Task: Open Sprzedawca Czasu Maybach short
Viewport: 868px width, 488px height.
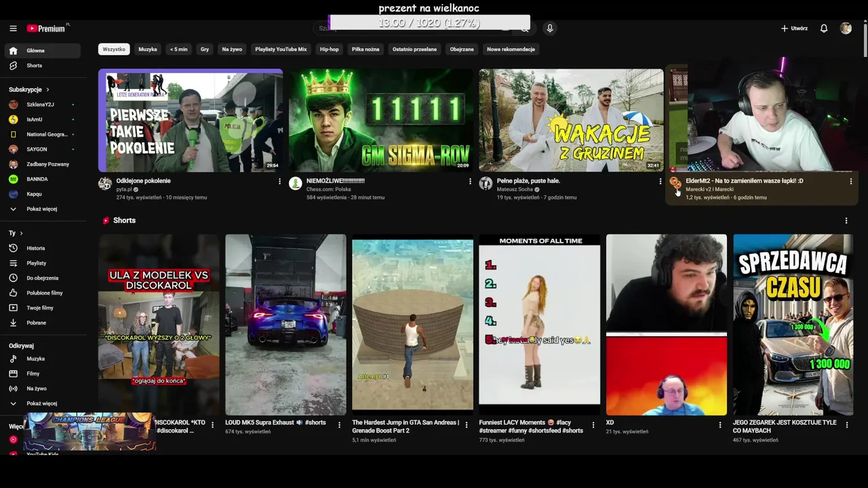Action: tap(793, 325)
